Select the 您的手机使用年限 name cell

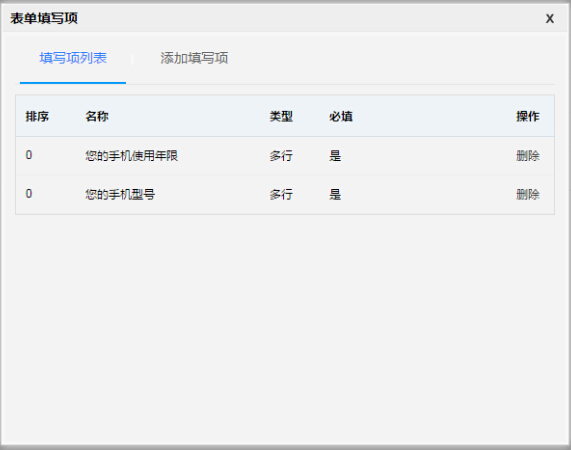tap(131, 156)
